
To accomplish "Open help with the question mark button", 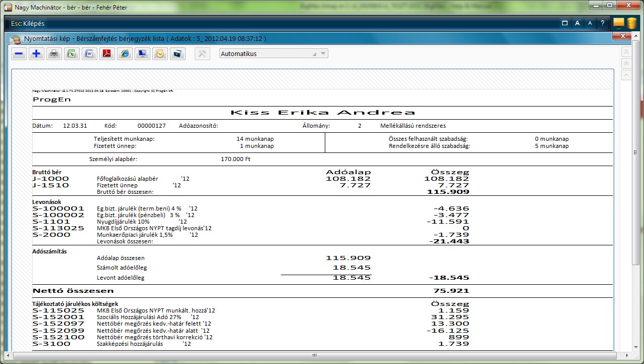I will pos(602,23).
